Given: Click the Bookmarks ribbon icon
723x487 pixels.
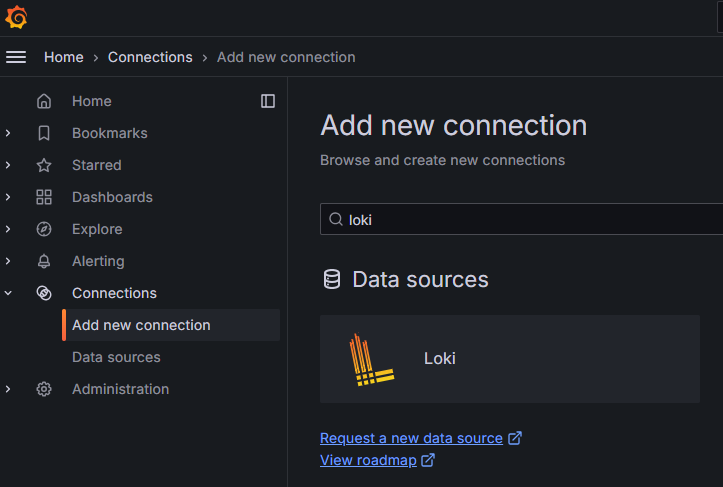Looking at the screenshot, I should (44, 133).
